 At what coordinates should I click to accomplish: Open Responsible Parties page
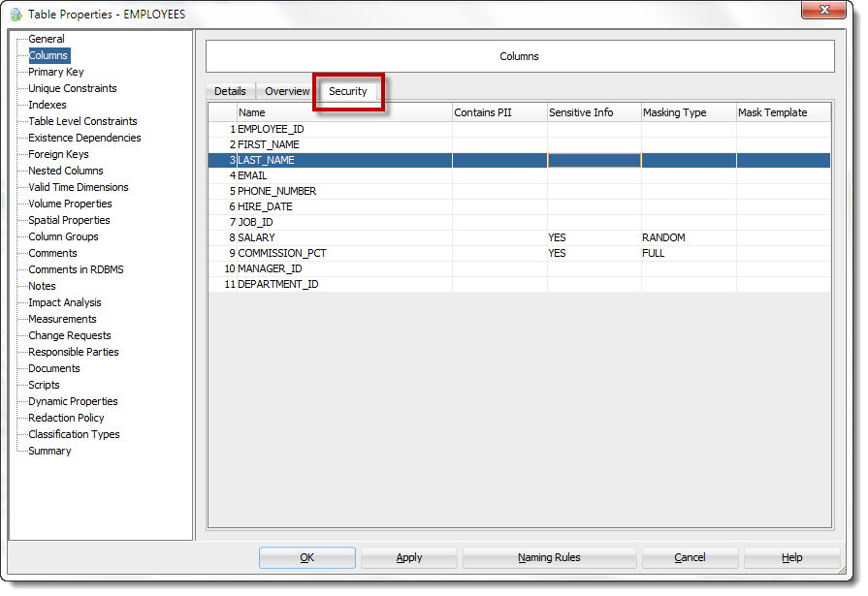(74, 352)
